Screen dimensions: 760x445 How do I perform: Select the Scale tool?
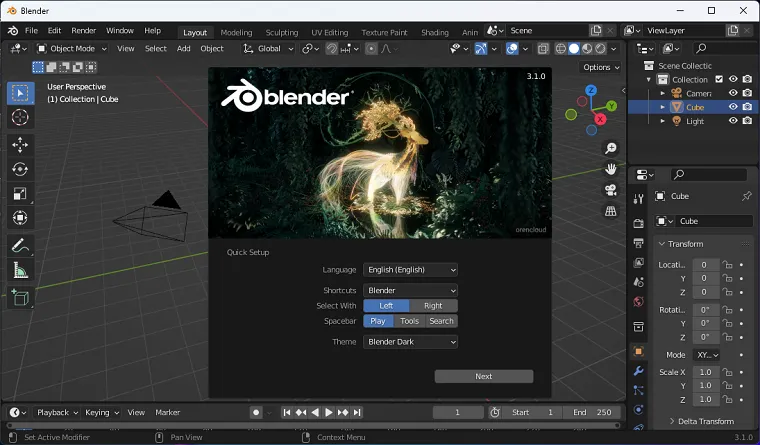[20, 193]
